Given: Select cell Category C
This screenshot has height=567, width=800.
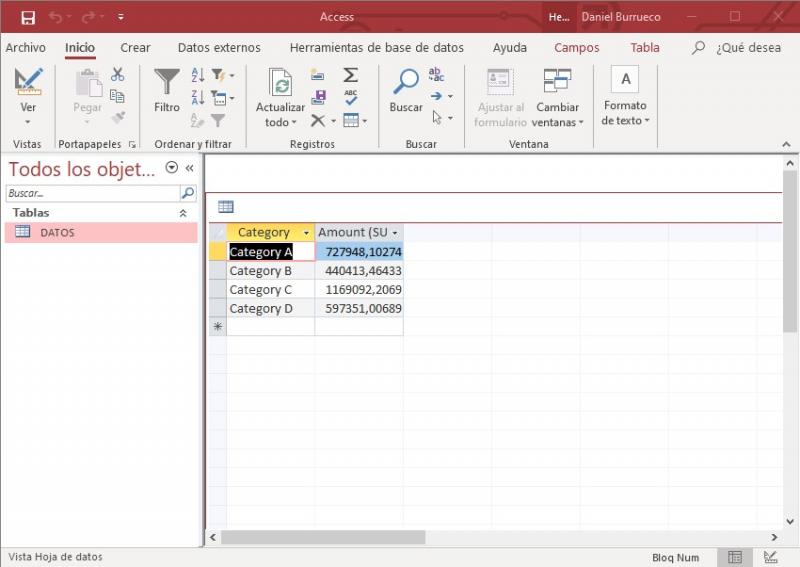Looking at the screenshot, I should 270,289.
